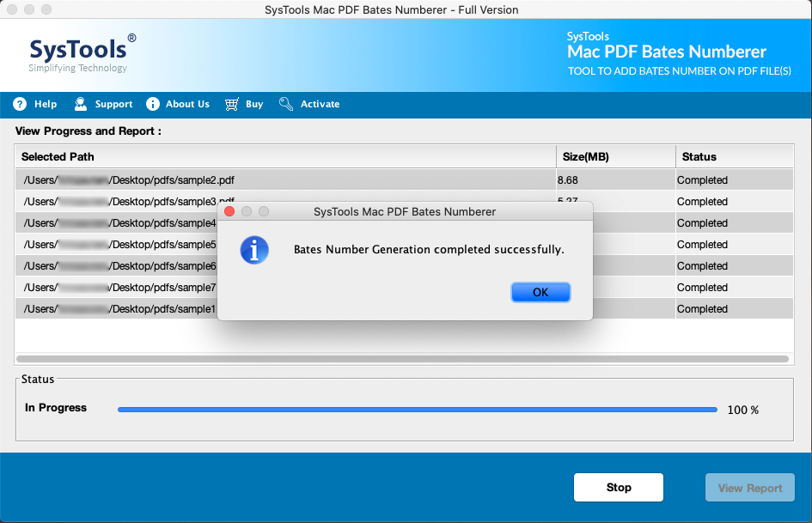Click the 100% progress bar
This screenshot has width=812, height=523.
(x=418, y=410)
